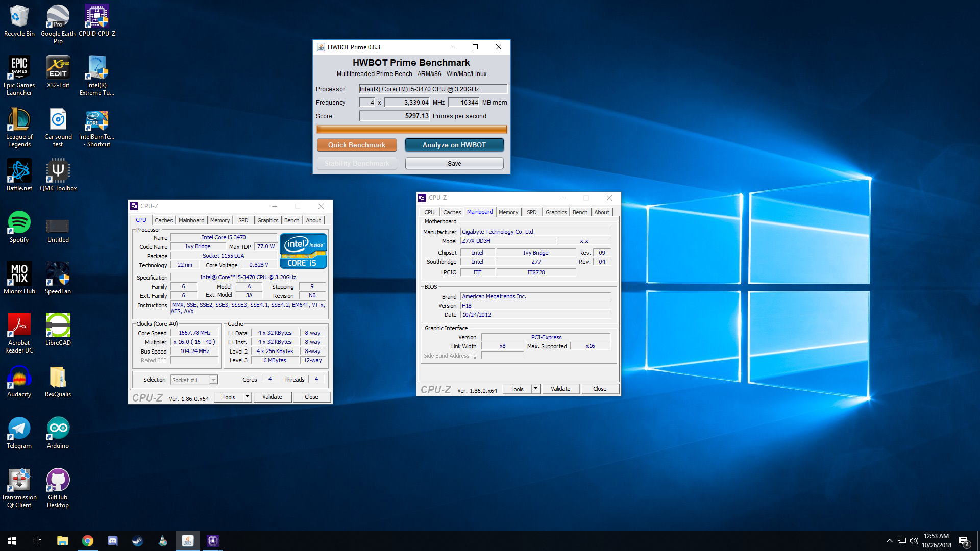Image resolution: width=980 pixels, height=551 pixels.
Task: Launch LibreCAD desktop icon
Action: click(x=58, y=330)
